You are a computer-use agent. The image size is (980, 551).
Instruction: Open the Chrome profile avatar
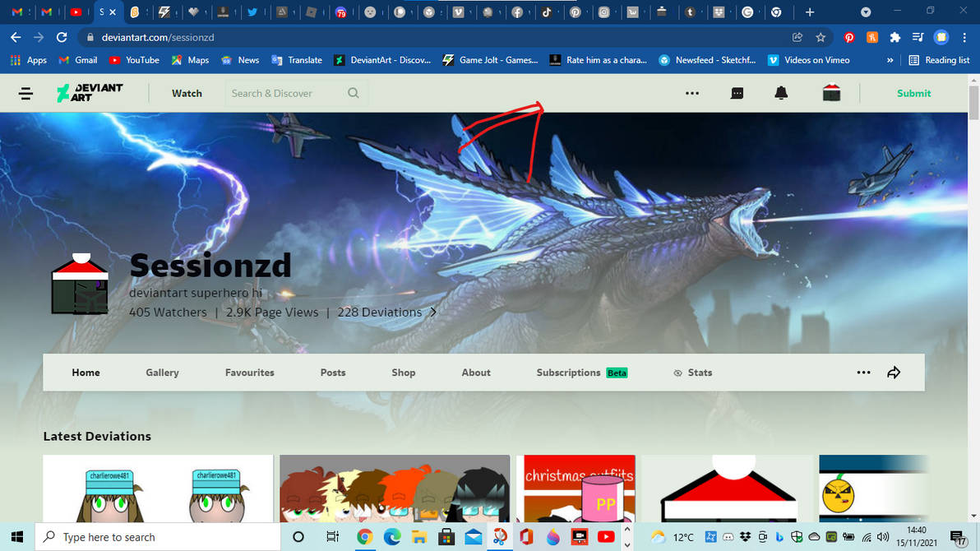pyautogui.click(x=941, y=38)
